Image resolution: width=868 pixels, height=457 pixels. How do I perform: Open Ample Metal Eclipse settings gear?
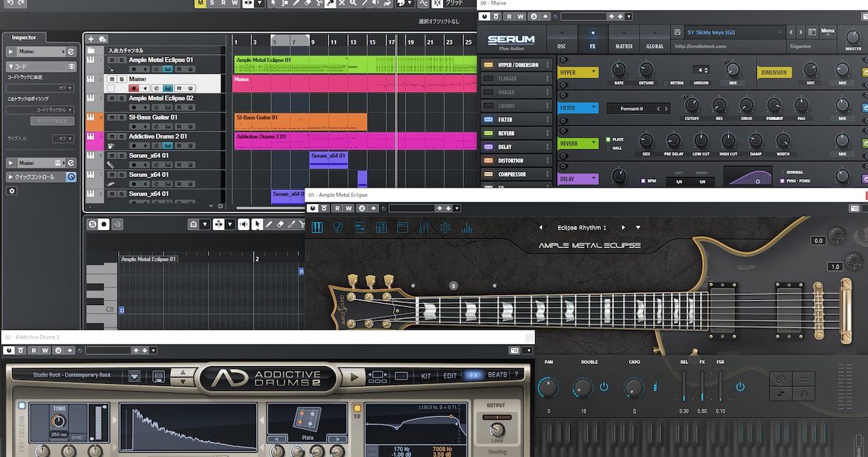click(x=445, y=227)
